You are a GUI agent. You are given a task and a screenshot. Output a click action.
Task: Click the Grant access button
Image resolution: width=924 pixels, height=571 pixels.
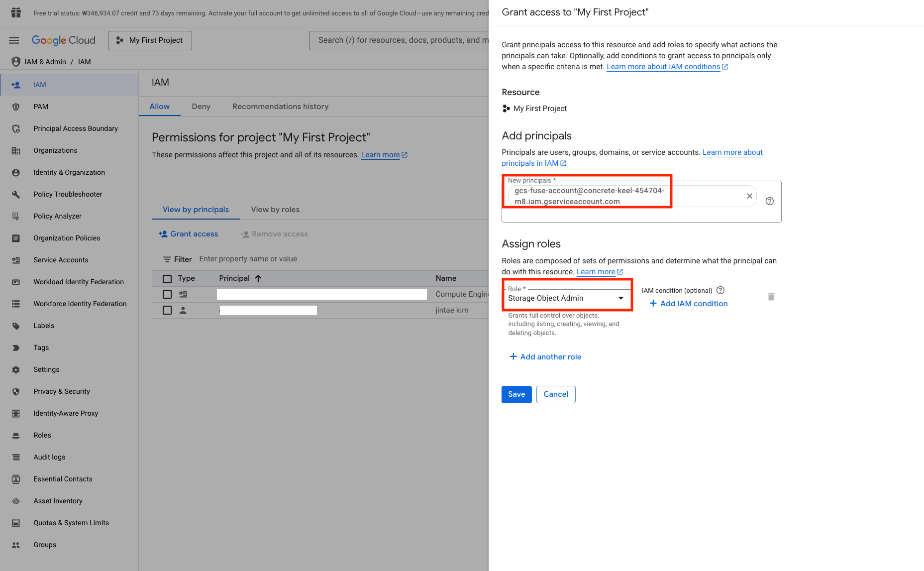coord(188,234)
